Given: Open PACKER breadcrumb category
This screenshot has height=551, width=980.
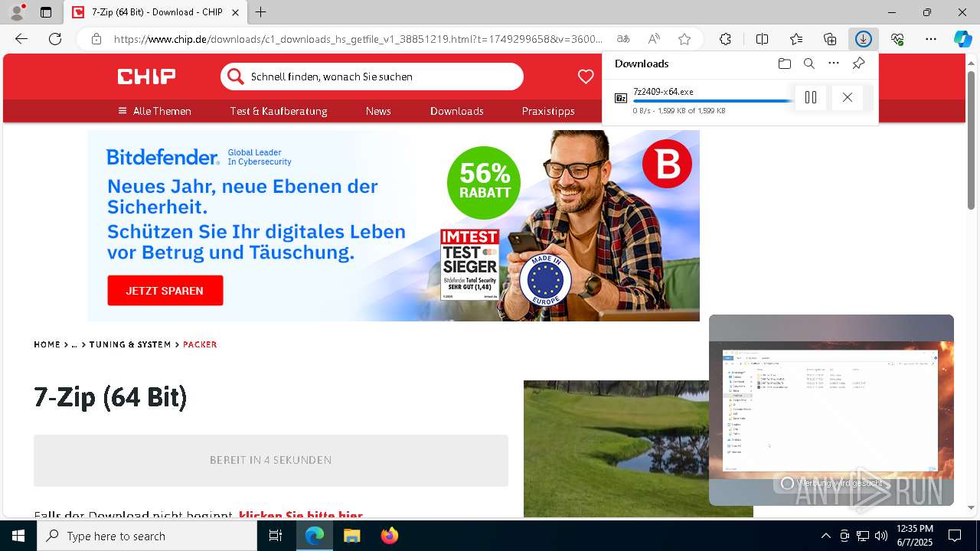Looking at the screenshot, I should (x=200, y=344).
